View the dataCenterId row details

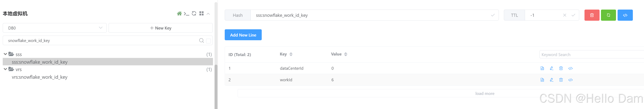pyautogui.click(x=542, y=68)
